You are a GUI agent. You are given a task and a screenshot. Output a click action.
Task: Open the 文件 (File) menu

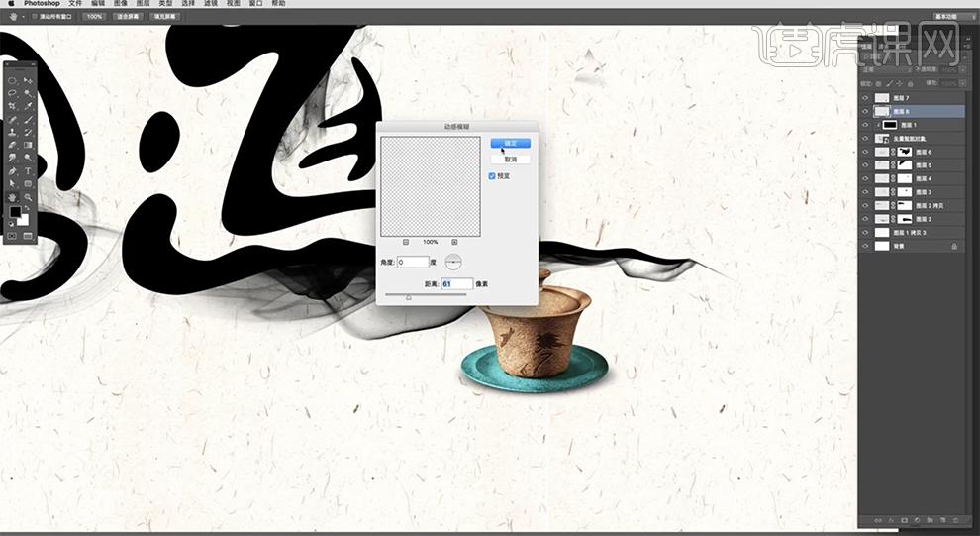75,3
